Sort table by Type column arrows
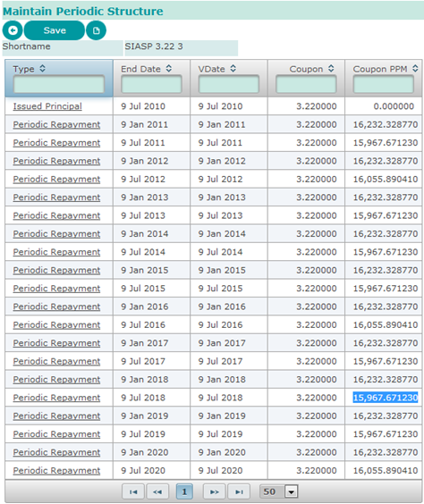 coord(42,69)
